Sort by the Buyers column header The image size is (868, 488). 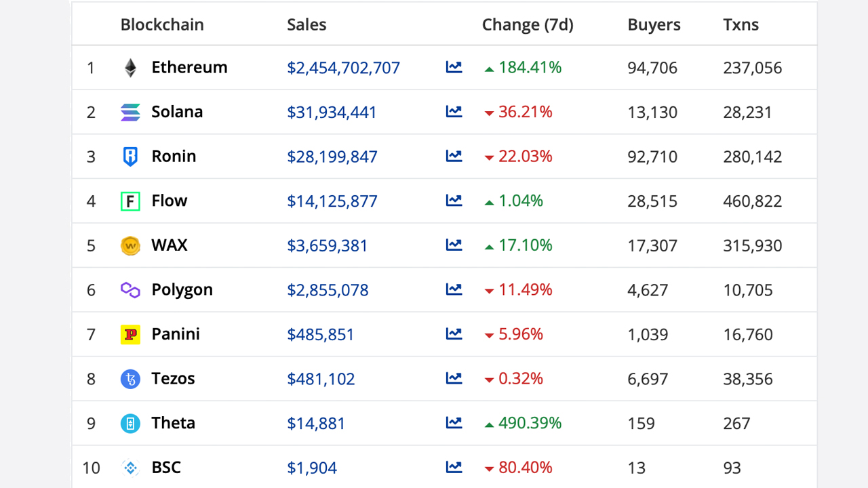pos(654,24)
